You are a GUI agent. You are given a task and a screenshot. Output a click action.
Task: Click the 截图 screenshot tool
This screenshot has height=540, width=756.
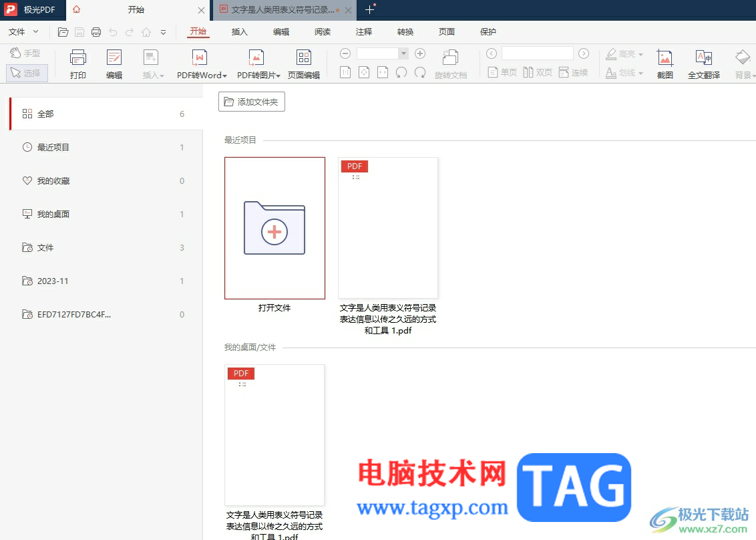pyautogui.click(x=665, y=64)
